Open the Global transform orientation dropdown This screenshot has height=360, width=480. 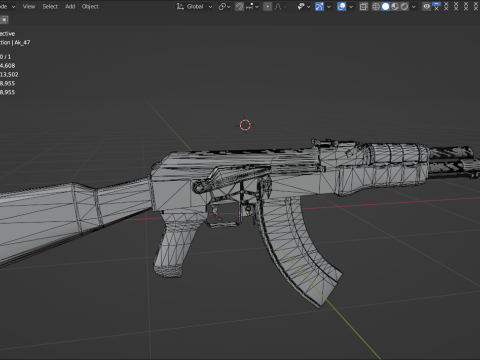[x=195, y=6]
